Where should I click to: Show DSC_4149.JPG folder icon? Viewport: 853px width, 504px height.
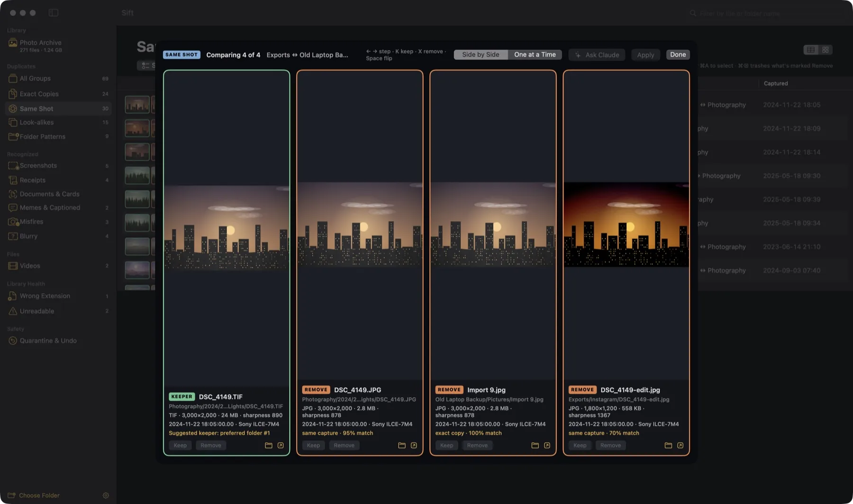tap(402, 445)
